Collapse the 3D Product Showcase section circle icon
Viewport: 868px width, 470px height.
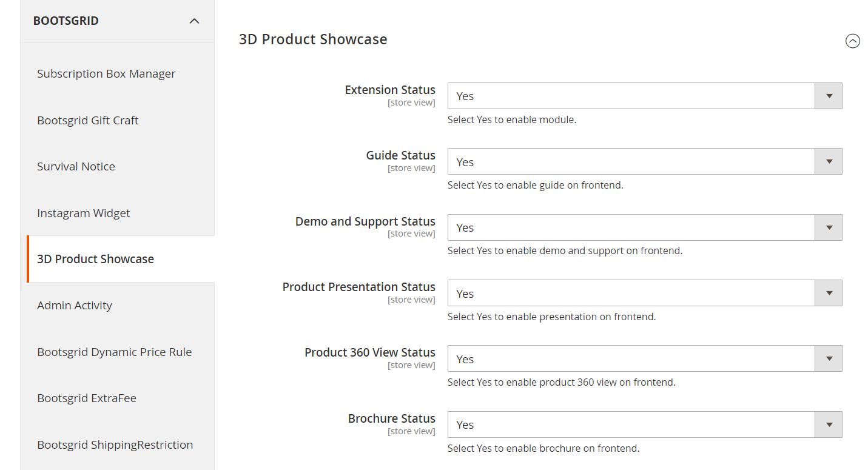[853, 41]
